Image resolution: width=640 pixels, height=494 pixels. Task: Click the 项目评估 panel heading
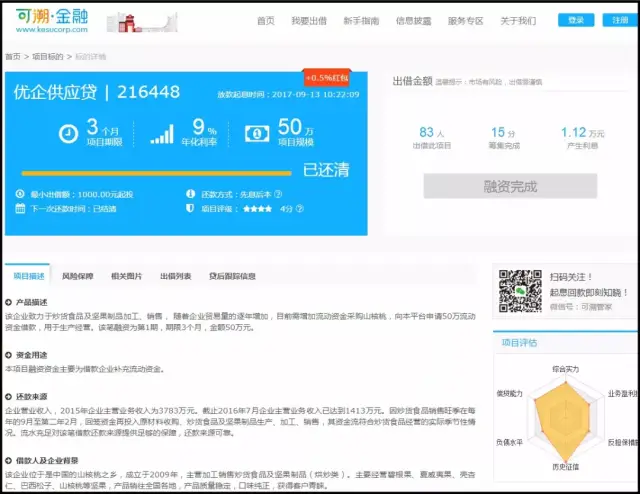[x=519, y=343]
